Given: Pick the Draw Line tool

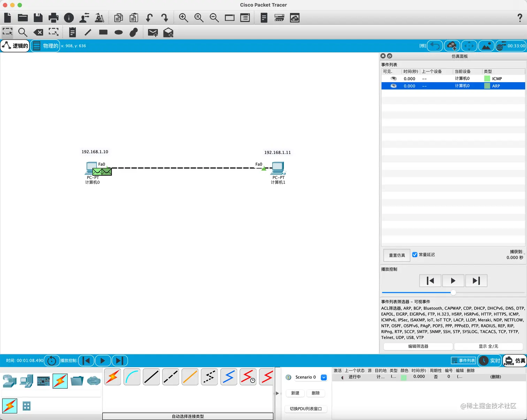Looking at the screenshot, I should pos(88,32).
